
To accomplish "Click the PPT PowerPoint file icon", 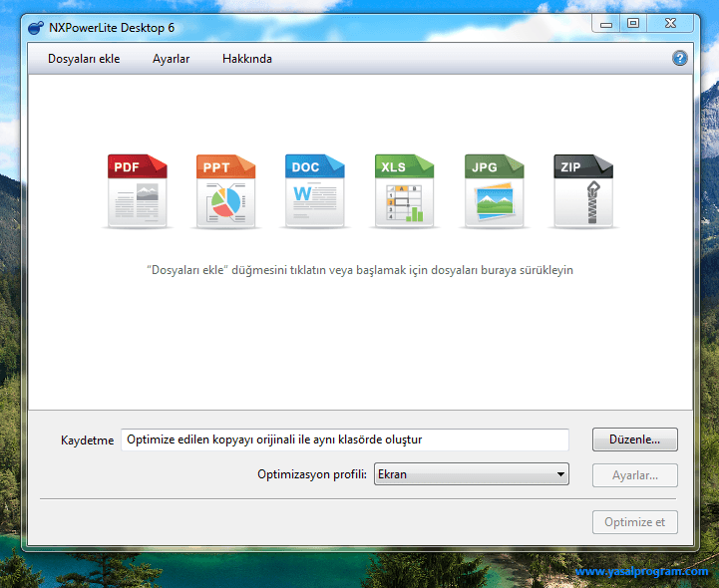I will click(x=226, y=191).
